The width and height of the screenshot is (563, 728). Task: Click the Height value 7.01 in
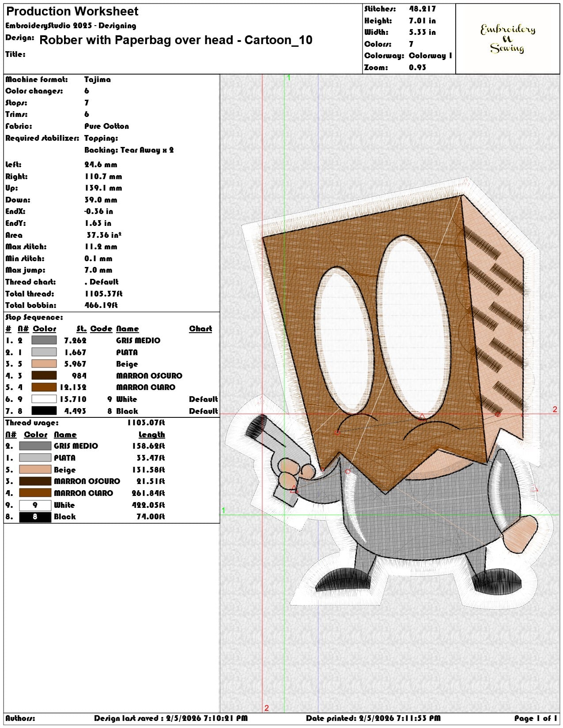(x=422, y=21)
